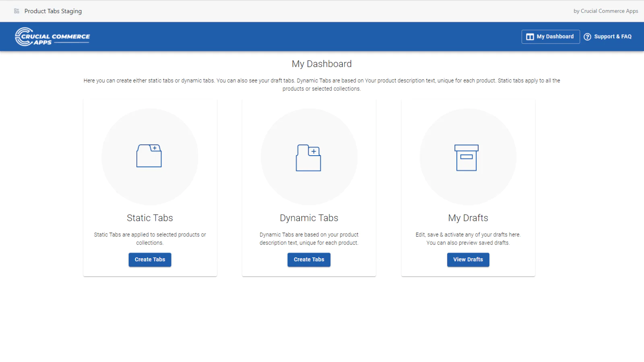Select the Static Tabs card heading
644x362 pixels.
pos(150,218)
